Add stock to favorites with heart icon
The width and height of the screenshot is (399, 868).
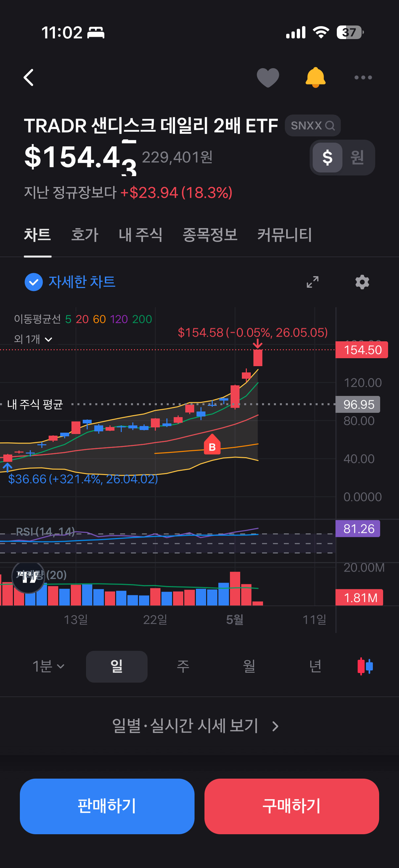coord(268,77)
